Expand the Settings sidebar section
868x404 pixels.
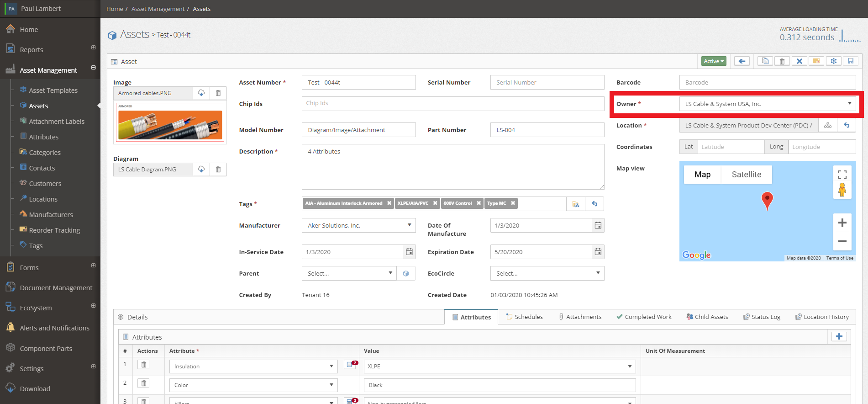(x=93, y=367)
